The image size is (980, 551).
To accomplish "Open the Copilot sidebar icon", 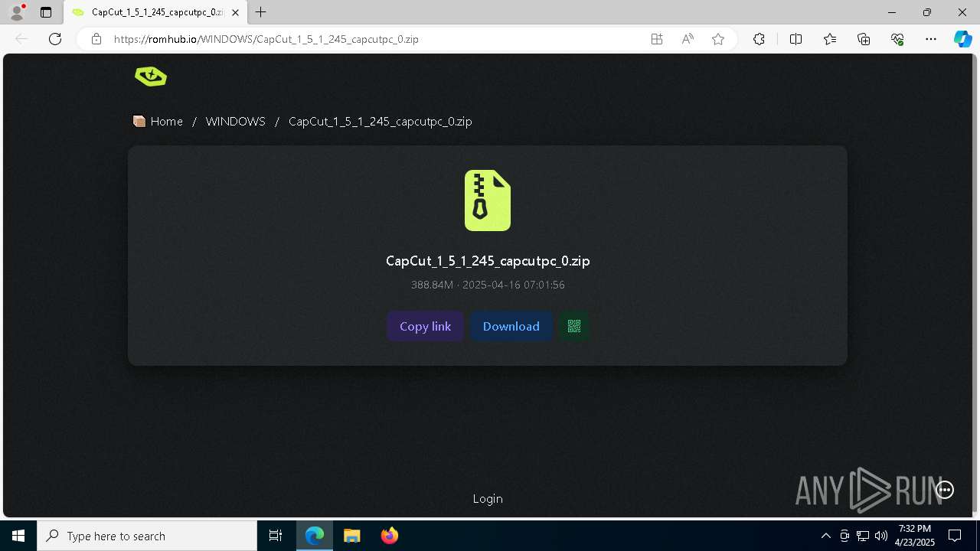I will [x=963, y=39].
